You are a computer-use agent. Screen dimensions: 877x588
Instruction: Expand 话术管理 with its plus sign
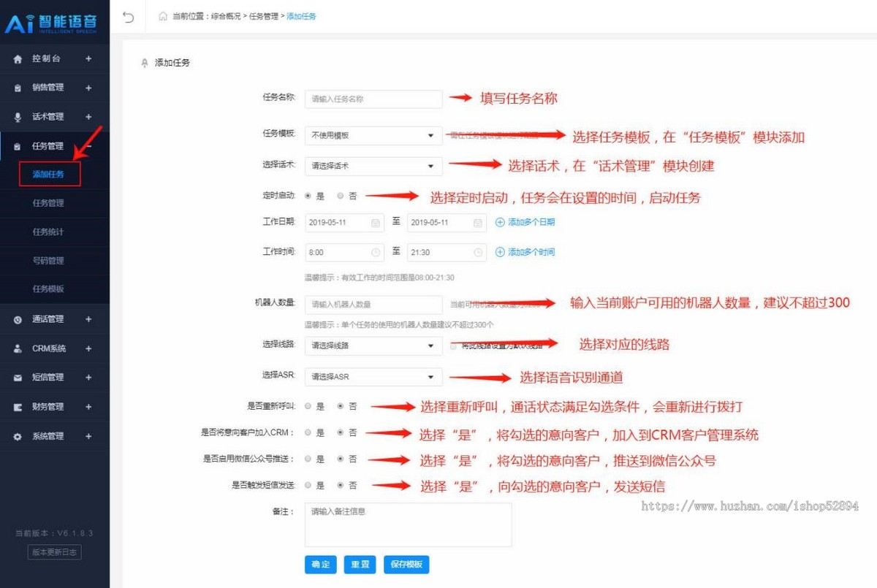point(88,117)
